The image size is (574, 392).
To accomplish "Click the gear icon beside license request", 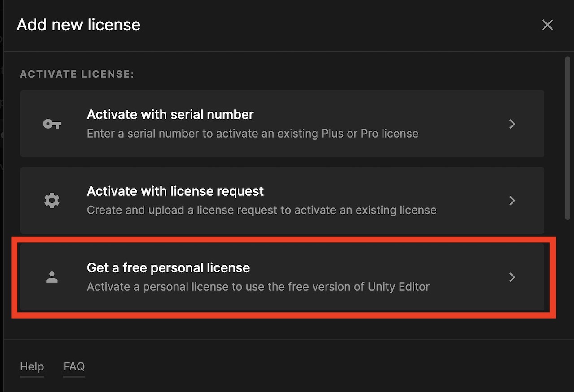I will (x=52, y=201).
